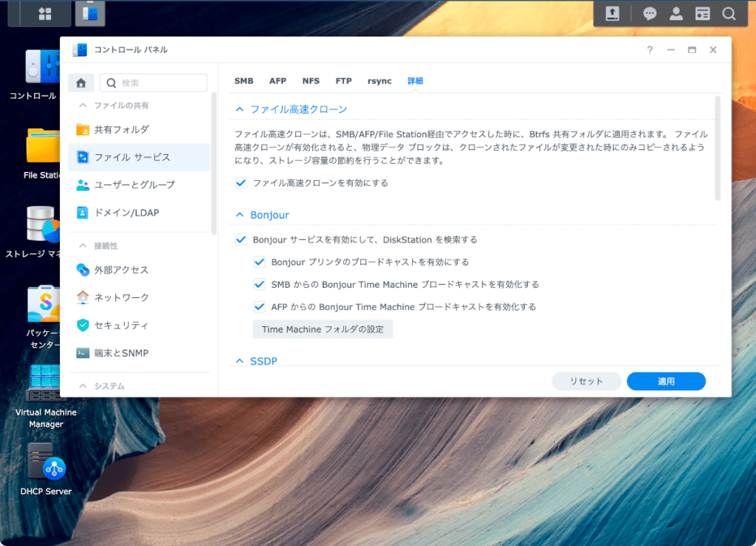756x546 pixels.
Task: Open notifications speech bubble icon
Action: [x=650, y=13]
